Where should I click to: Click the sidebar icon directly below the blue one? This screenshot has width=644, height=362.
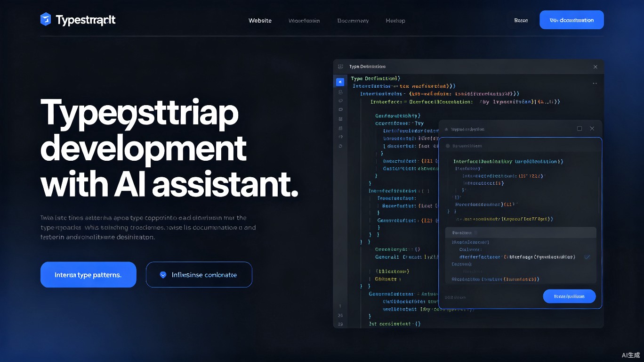pyautogui.click(x=340, y=92)
